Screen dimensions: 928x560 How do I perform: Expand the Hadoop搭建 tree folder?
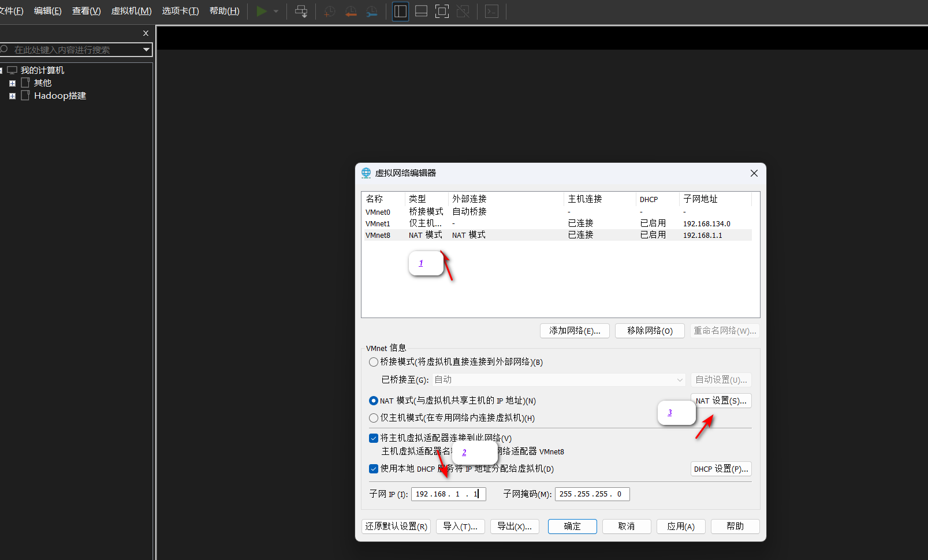(12, 96)
